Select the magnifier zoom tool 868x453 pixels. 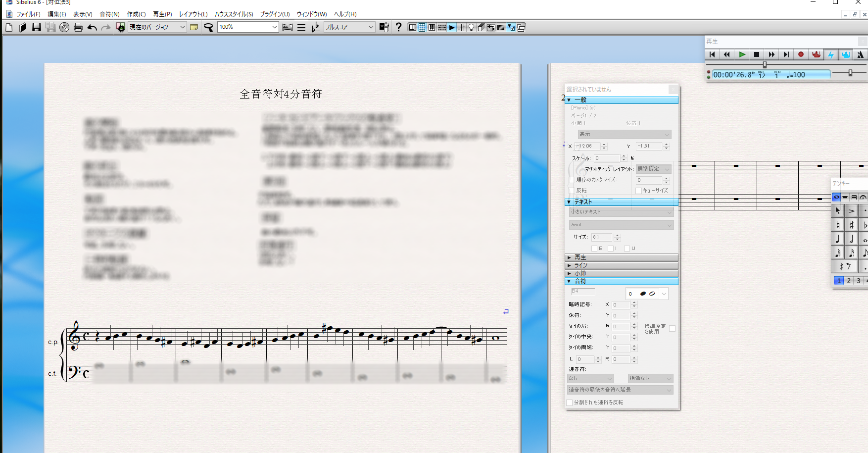[208, 27]
